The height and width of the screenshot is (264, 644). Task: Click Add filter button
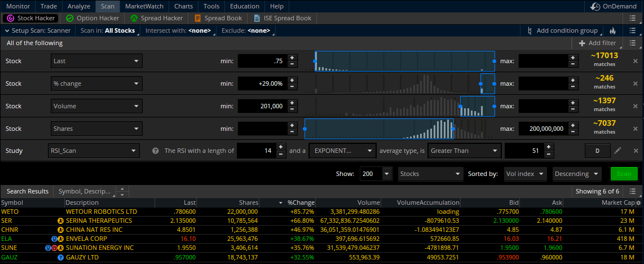pyautogui.click(x=597, y=43)
